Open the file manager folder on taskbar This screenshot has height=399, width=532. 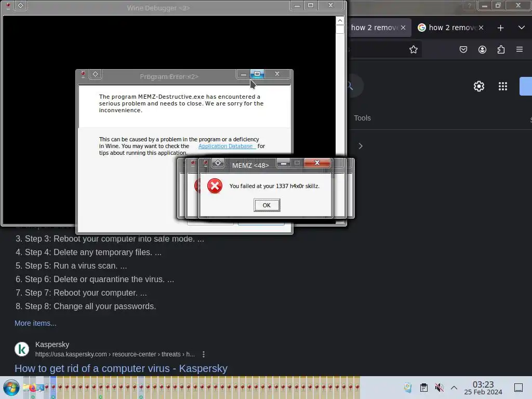pos(26,388)
